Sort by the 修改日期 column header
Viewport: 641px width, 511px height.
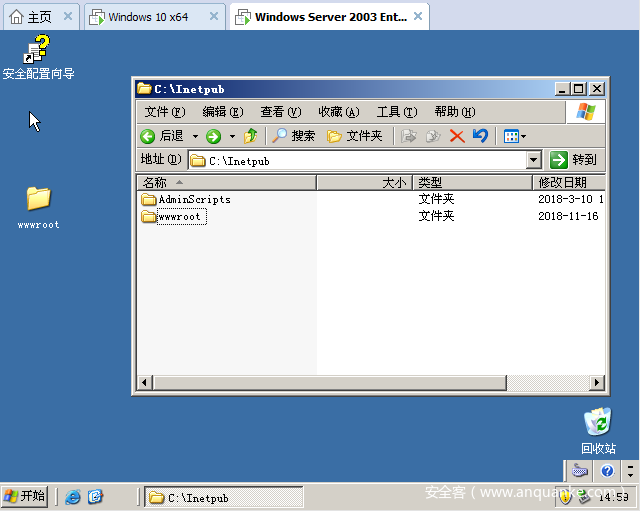coord(567,183)
